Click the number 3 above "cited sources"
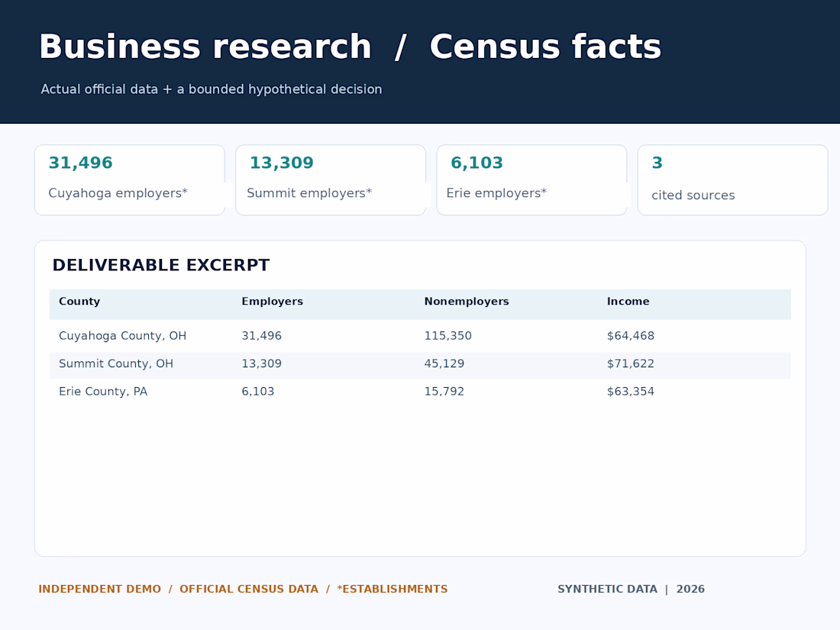This screenshot has width=840, height=630. [657, 163]
